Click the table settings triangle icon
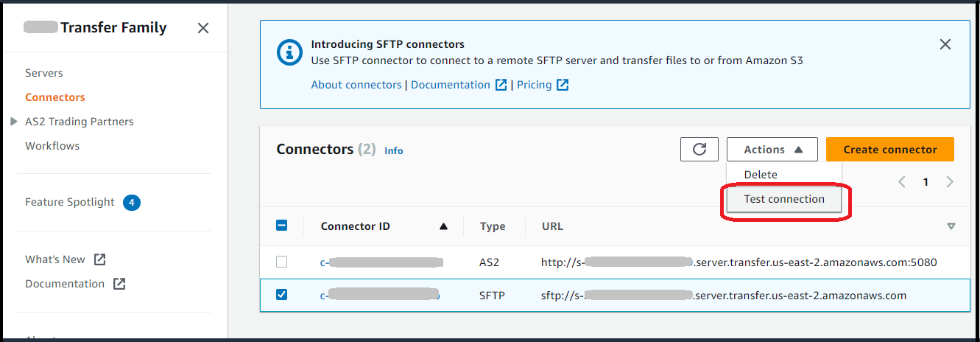Image resolution: width=980 pixels, height=342 pixels. point(951,226)
